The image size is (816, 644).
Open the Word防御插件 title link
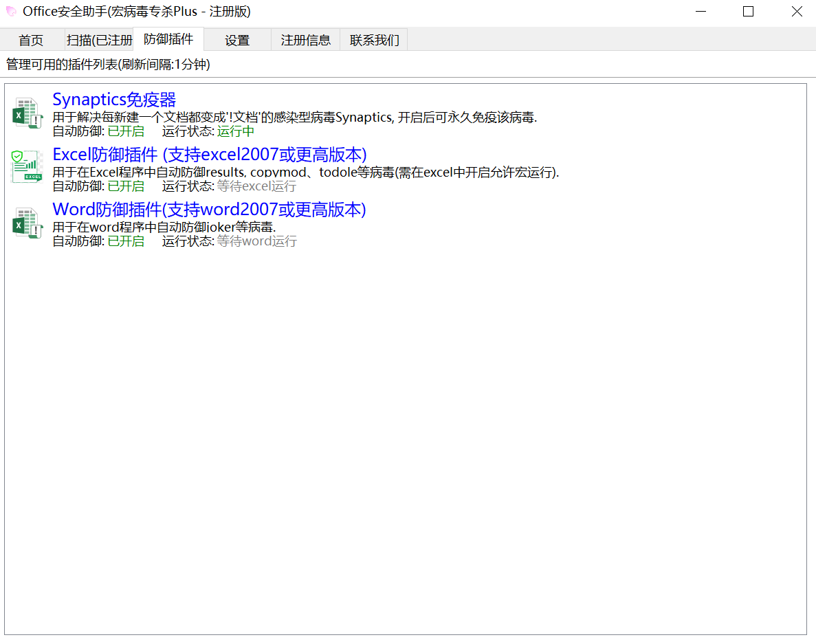pos(209,210)
